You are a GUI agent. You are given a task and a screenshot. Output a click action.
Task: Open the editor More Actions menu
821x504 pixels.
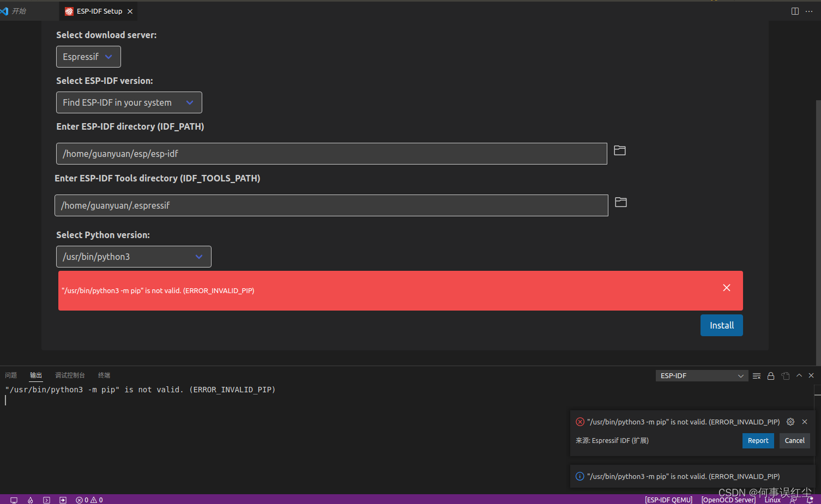tap(809, 11)
